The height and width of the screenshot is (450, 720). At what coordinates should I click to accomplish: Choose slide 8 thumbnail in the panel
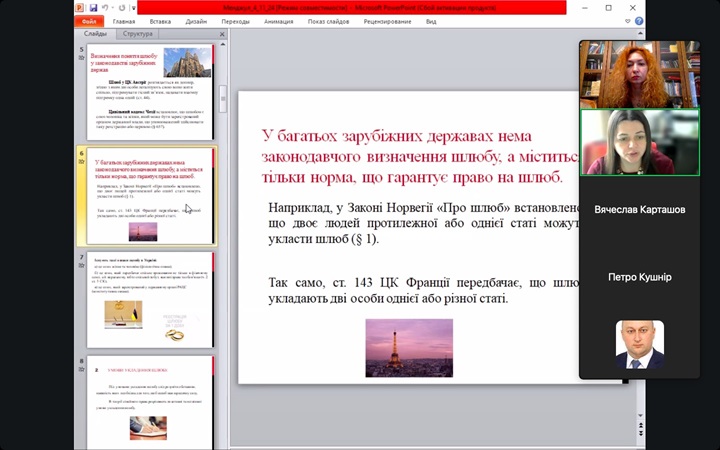150,400
